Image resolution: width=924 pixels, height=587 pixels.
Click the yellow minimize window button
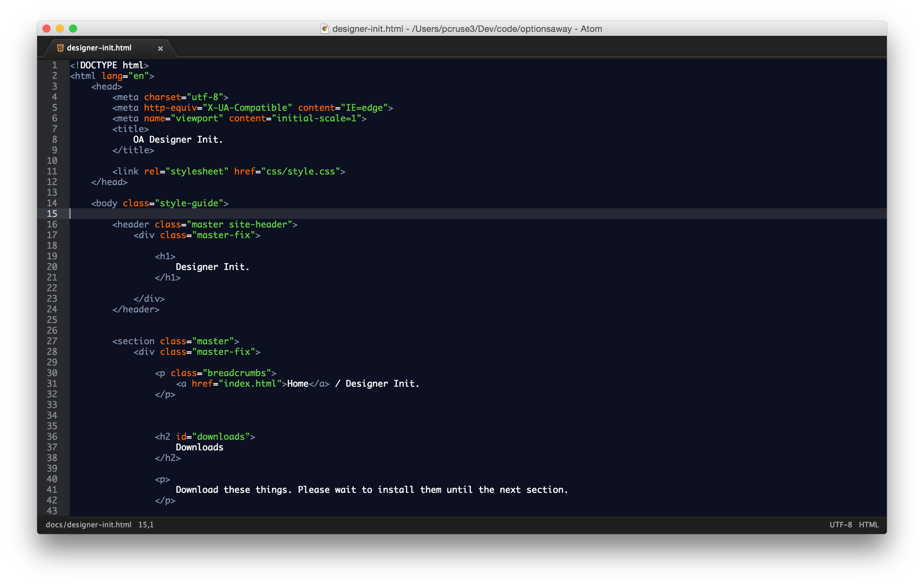(x=60, y=29)
